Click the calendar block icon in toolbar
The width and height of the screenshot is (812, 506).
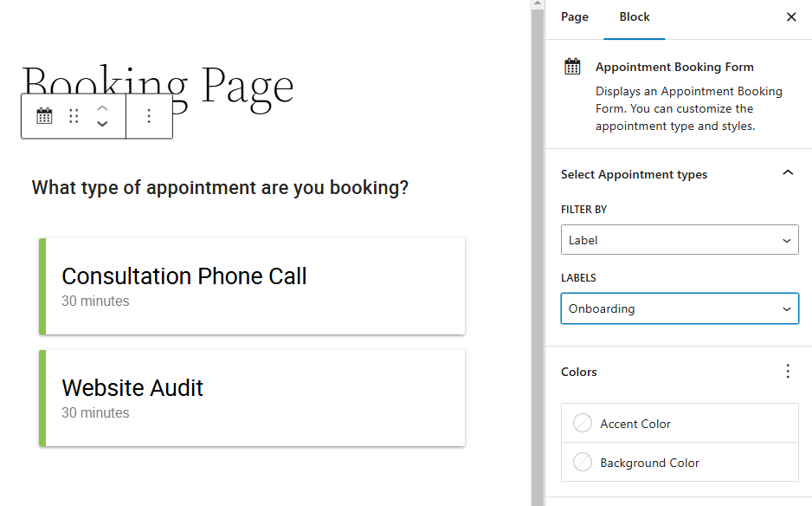point(44,116)
